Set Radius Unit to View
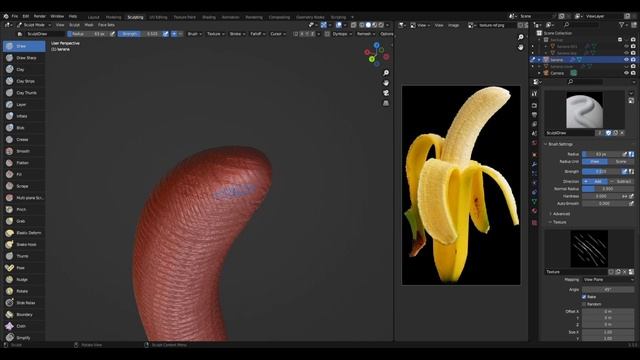 point(595,162)
